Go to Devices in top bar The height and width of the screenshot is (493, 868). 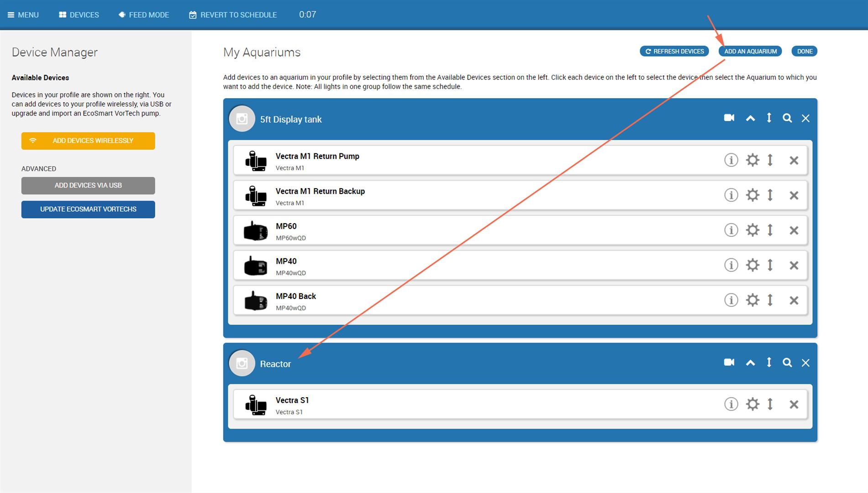79,15
